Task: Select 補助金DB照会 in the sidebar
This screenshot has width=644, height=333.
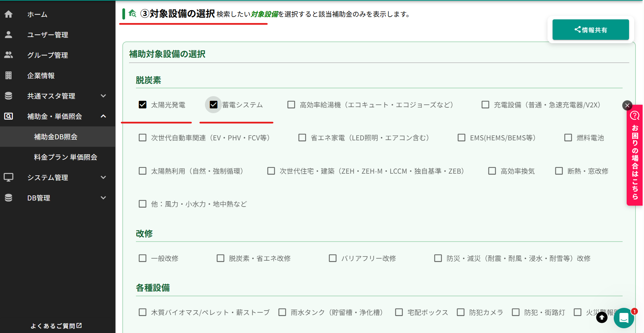Action: point(56,137)
